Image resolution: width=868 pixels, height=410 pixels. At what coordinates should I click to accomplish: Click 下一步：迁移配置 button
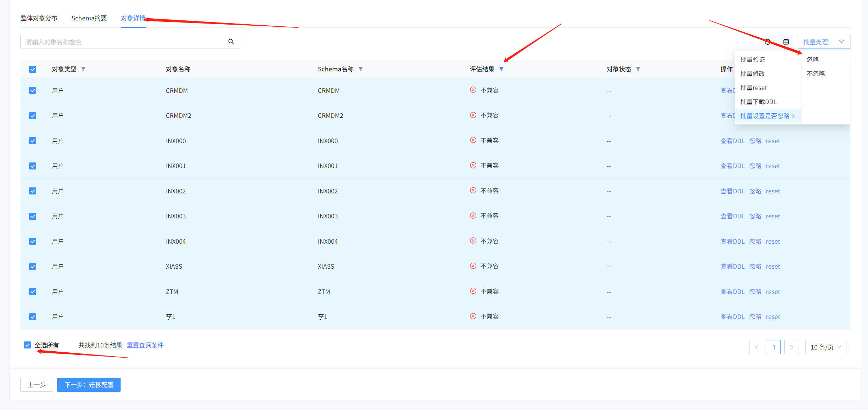click(x=89, y=385)
